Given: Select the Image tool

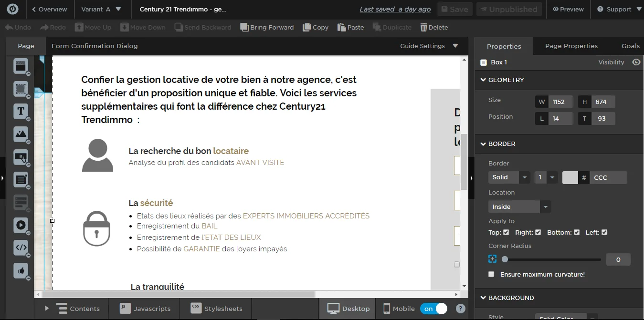Looking at the screenshot, I should tap(21, 134).
